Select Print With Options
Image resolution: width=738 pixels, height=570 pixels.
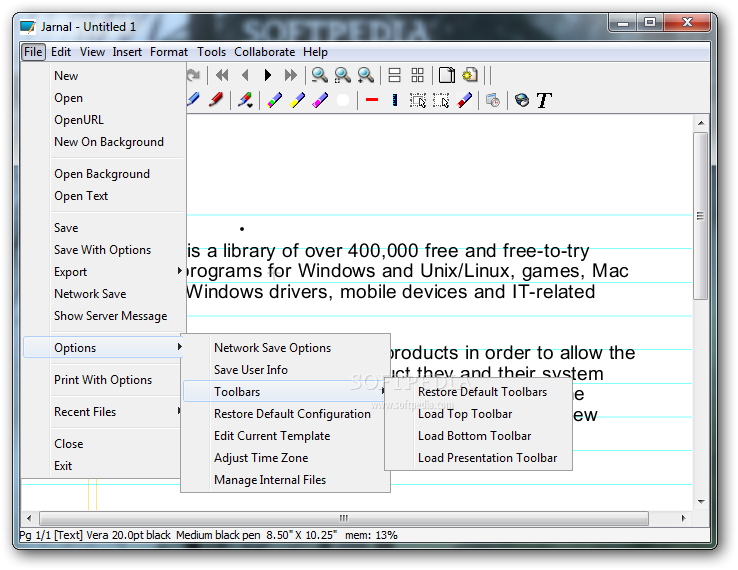tap(103, 380)
